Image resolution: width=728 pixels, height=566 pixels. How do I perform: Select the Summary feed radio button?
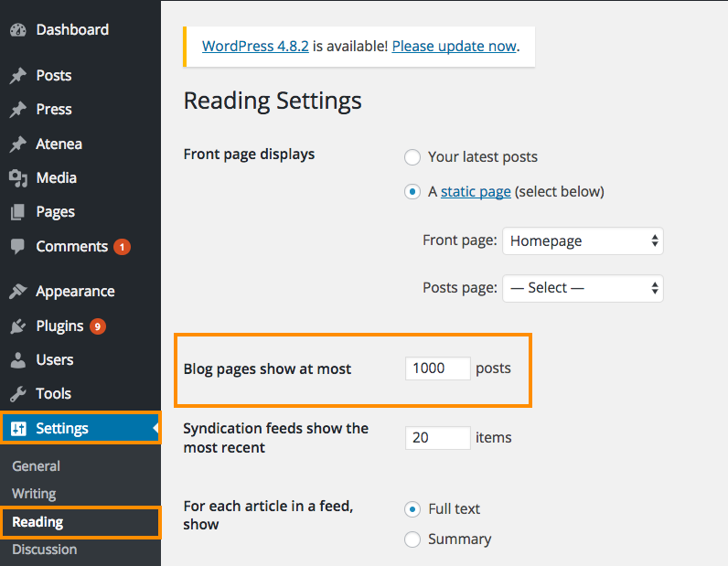pos(412,539)
